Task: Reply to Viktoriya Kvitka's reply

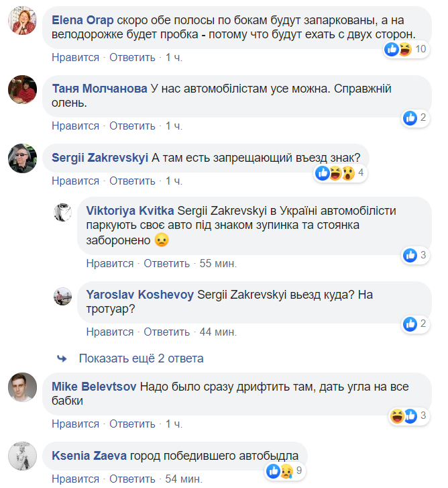Action: coord(167,263)
